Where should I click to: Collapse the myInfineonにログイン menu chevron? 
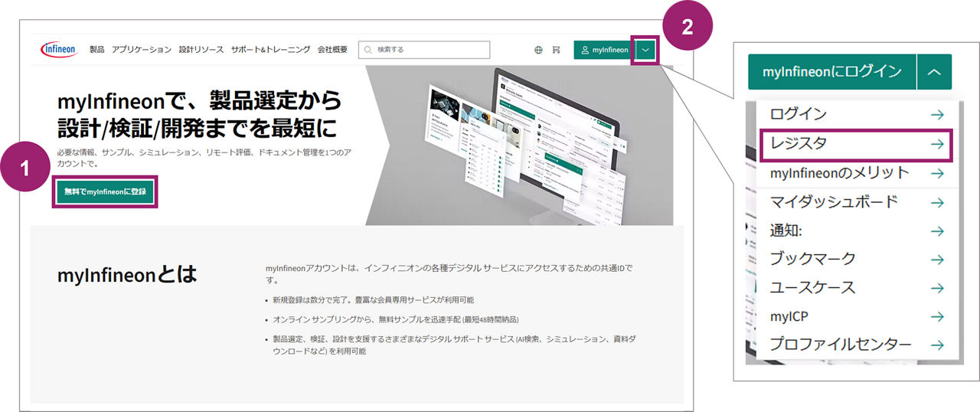pos(933,72)
